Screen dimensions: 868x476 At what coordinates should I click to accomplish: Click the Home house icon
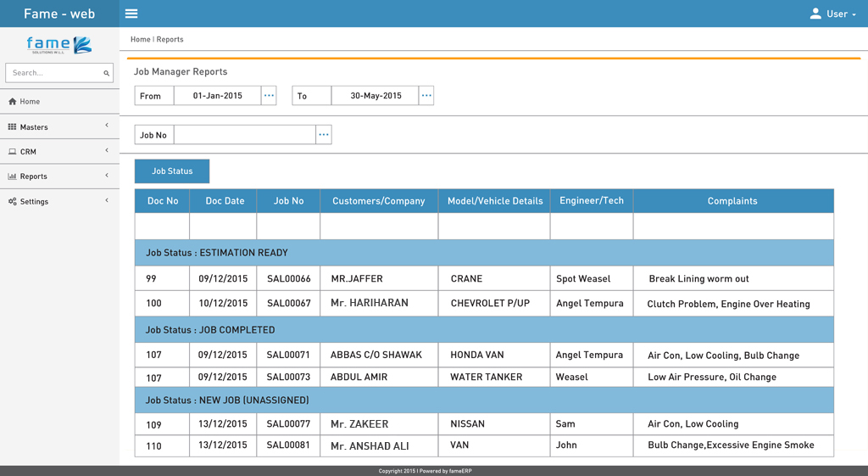(x=12, y=102)
